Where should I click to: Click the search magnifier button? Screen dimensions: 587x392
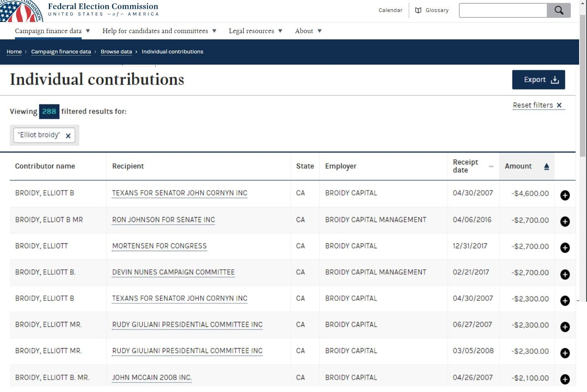click(x=558, y=10)
